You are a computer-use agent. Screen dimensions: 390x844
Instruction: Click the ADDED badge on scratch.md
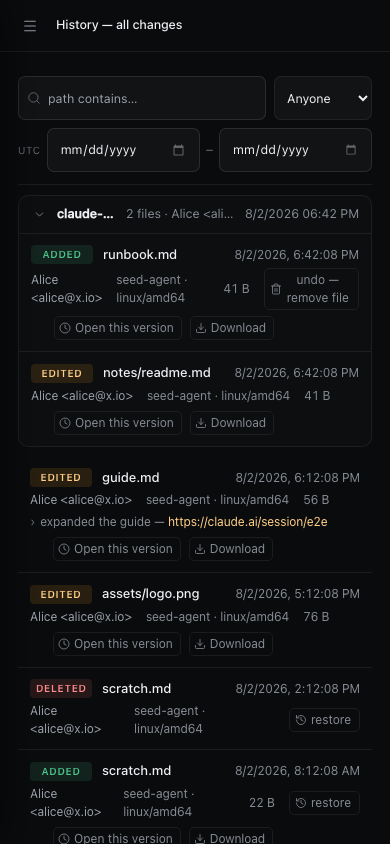[x=61, y=771]
